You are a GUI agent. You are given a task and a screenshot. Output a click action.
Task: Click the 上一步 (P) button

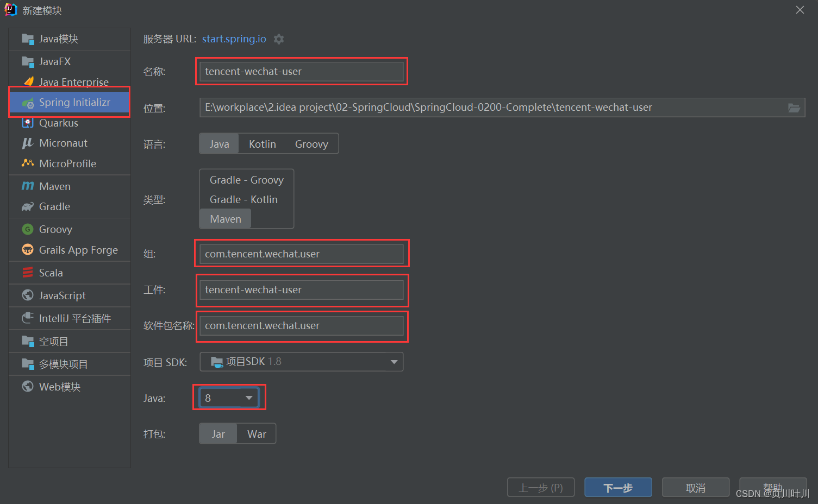coord(541,488)
